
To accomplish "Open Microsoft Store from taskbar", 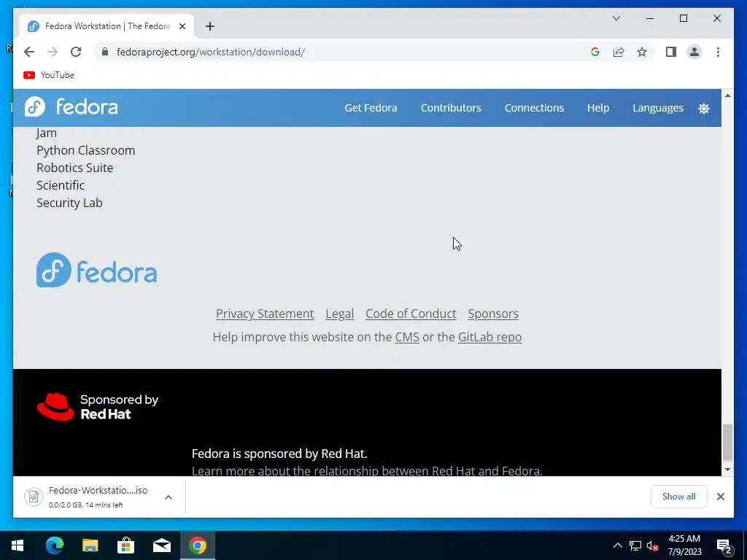I will click(125, 545).
